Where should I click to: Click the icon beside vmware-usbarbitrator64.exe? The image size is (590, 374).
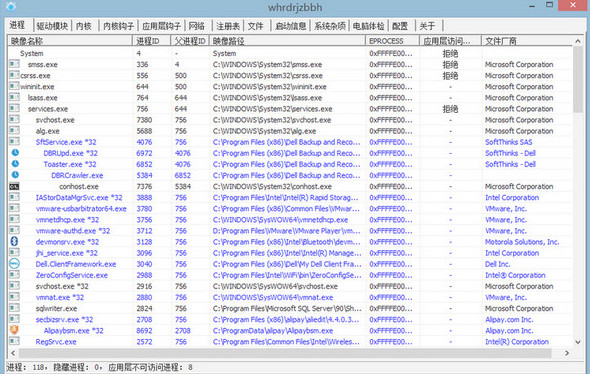click(14, 208)
